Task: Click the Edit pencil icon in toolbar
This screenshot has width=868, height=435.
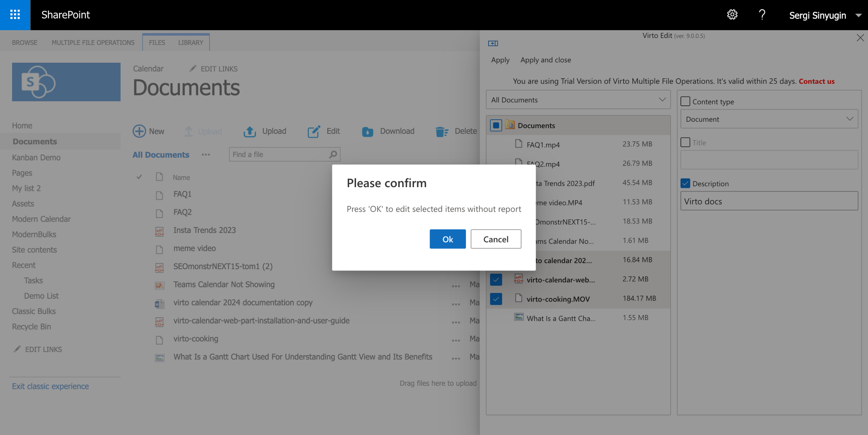Action: click(x=314, y=132)
